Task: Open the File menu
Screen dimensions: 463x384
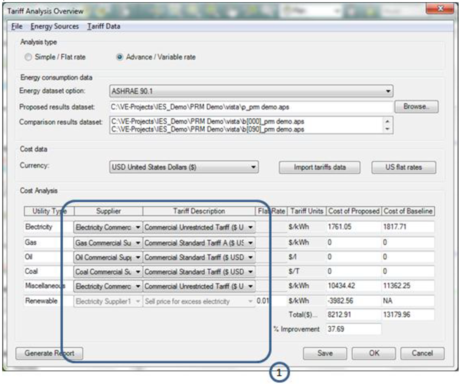Action: tap(17, 26)
